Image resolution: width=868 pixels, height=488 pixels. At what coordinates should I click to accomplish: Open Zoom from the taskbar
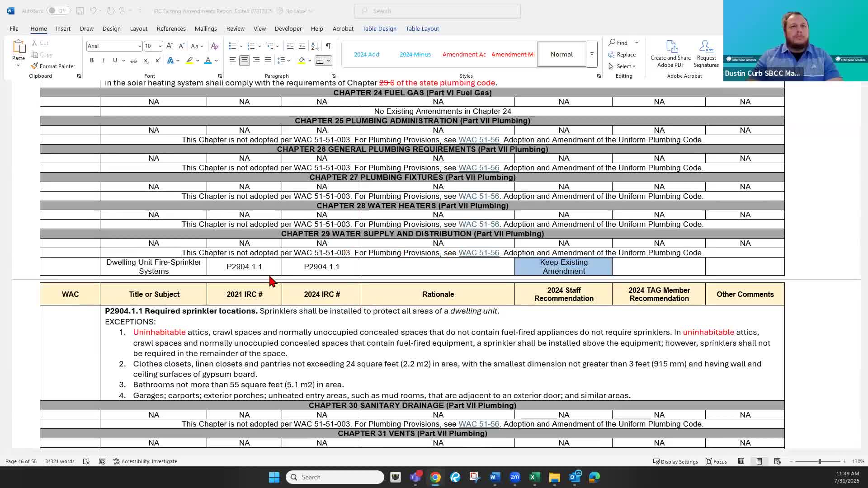[x=514, y=477]
